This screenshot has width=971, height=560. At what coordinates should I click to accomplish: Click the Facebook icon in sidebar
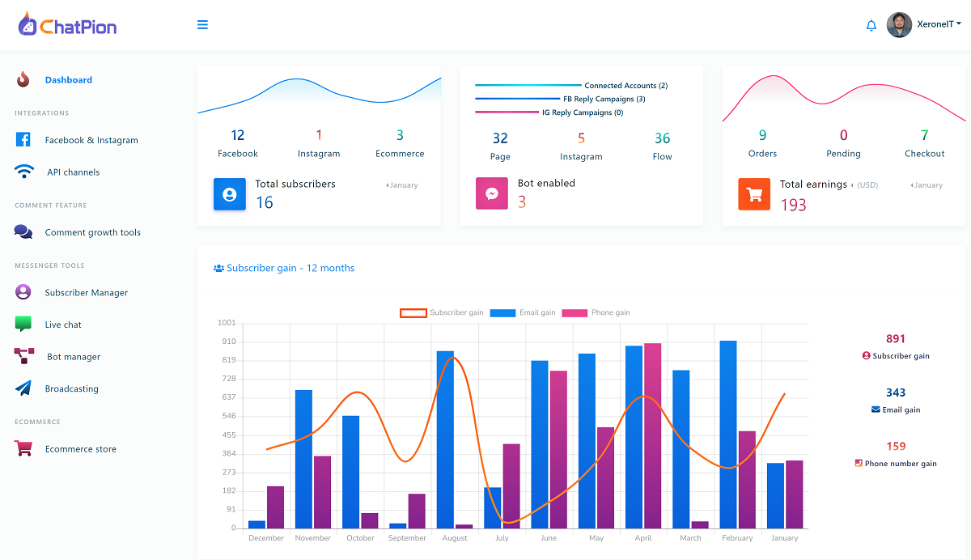tap(23, 140)
